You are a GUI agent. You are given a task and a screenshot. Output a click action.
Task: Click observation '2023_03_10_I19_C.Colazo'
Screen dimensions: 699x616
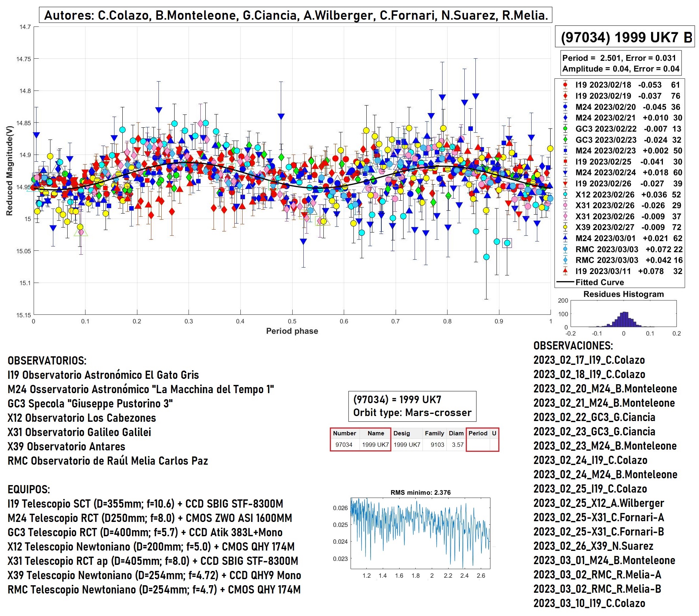pyautogui.click(x=589, y=603)
